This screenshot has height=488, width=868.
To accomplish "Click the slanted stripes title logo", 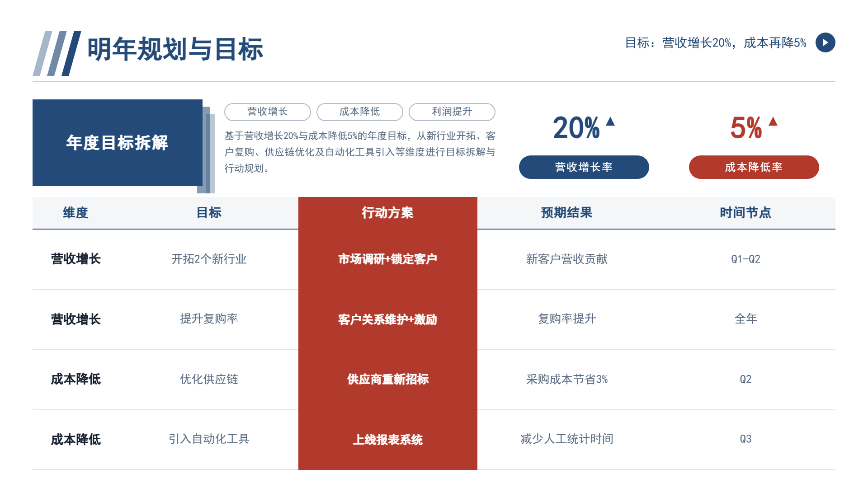I will (57, 53).
